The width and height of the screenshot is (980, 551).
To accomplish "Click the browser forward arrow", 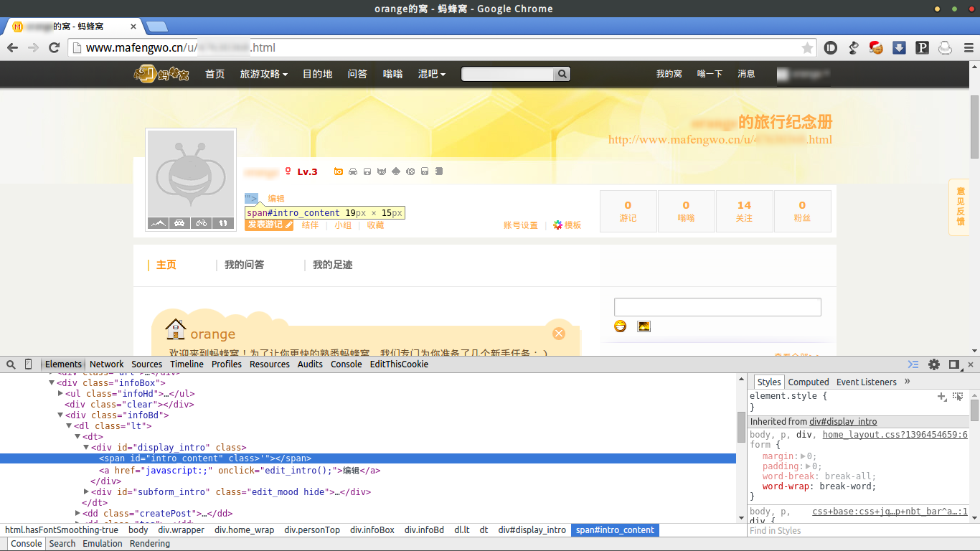I will pos(33,47).
